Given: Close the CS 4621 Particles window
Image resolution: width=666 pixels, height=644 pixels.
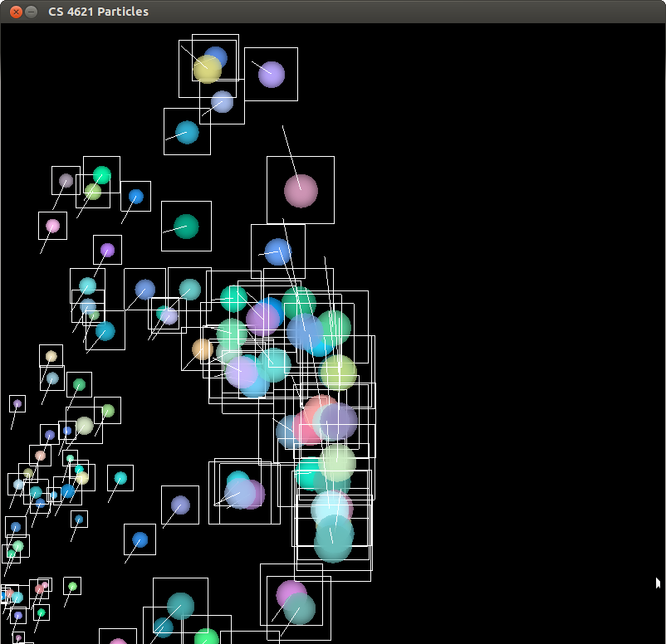Looking at the screenshot, I should pyautogui.click(x=14, y=12).
